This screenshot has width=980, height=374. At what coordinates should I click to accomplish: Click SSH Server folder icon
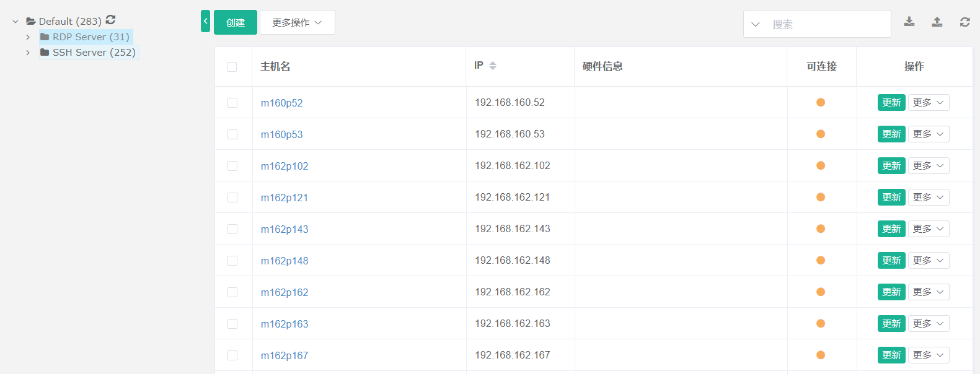coord(45,52)
